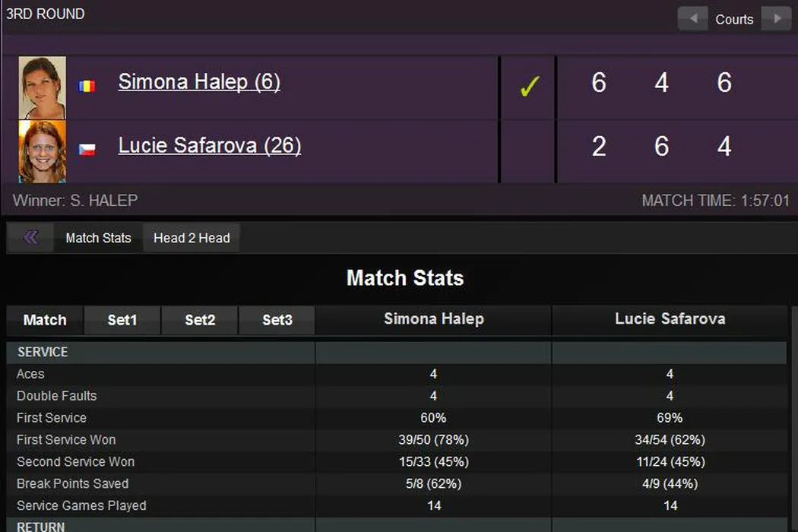This screenshot has height=532, width=798.
Task: Open Lucie Safarova's player photo
Action: pos(43,151)
